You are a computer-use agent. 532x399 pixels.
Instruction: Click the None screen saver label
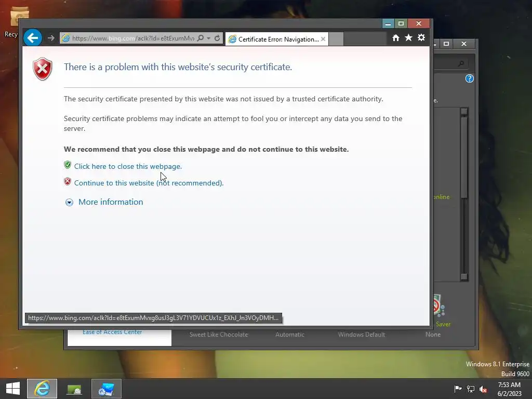click(x=433, y=335)
